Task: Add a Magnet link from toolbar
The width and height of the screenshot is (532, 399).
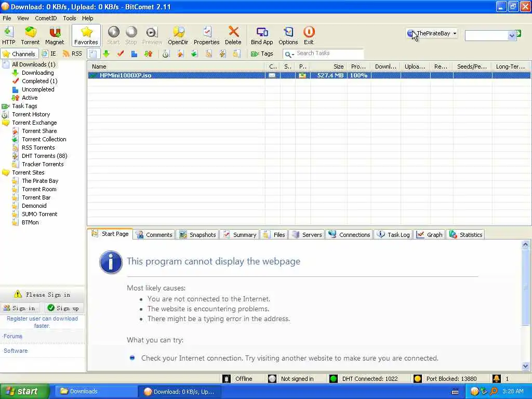Action: coord(55,36)
